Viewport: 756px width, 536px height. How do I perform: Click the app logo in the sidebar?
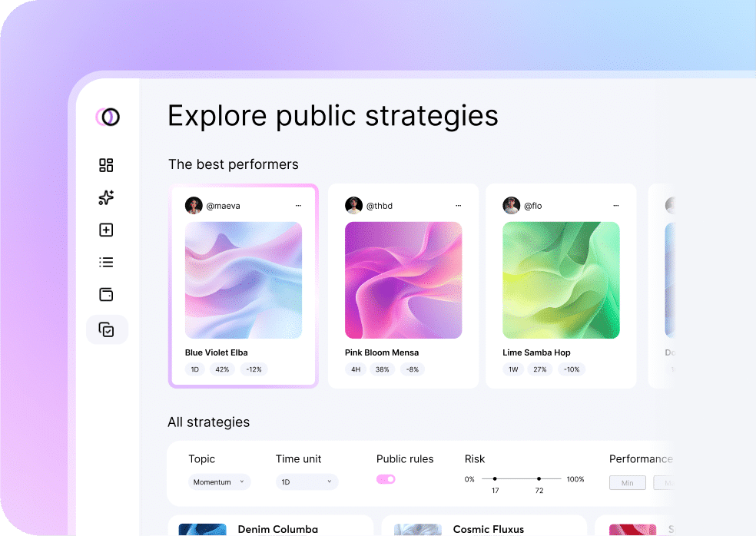108,117
